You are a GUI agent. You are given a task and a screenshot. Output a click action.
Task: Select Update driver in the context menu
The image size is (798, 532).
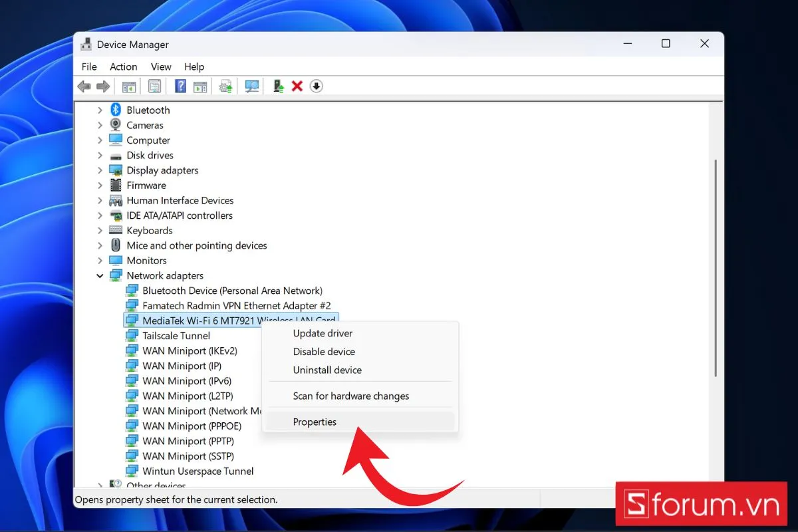pos(323,334)
